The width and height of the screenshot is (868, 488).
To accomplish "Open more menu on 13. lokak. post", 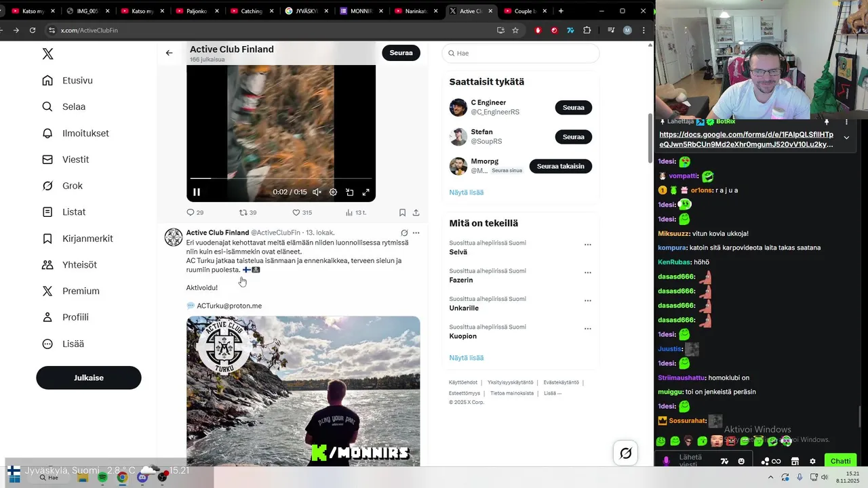I will pos(416,232).
